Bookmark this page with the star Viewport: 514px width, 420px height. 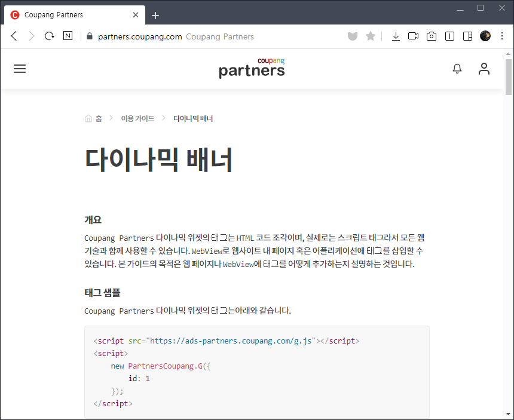pos(371,36)
